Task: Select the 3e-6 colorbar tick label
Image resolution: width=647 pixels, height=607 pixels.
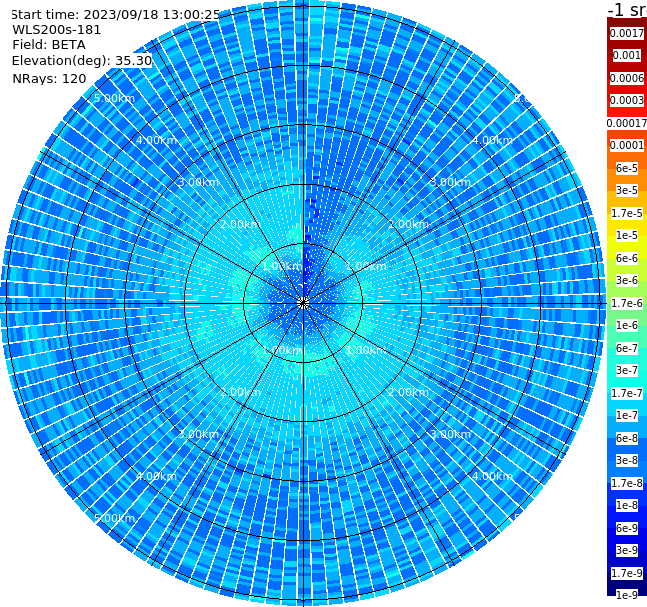Action: [627, 280]
